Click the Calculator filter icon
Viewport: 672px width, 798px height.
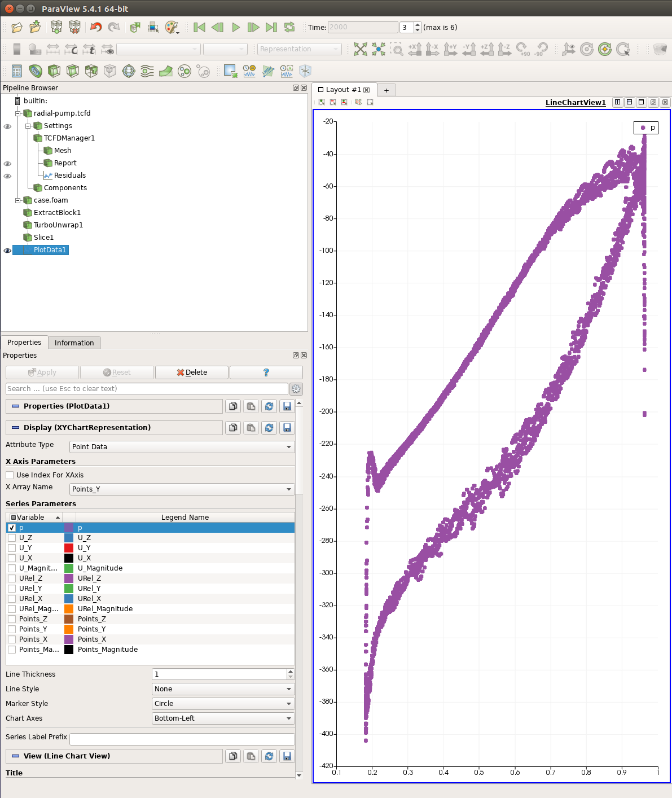[17, 71]
